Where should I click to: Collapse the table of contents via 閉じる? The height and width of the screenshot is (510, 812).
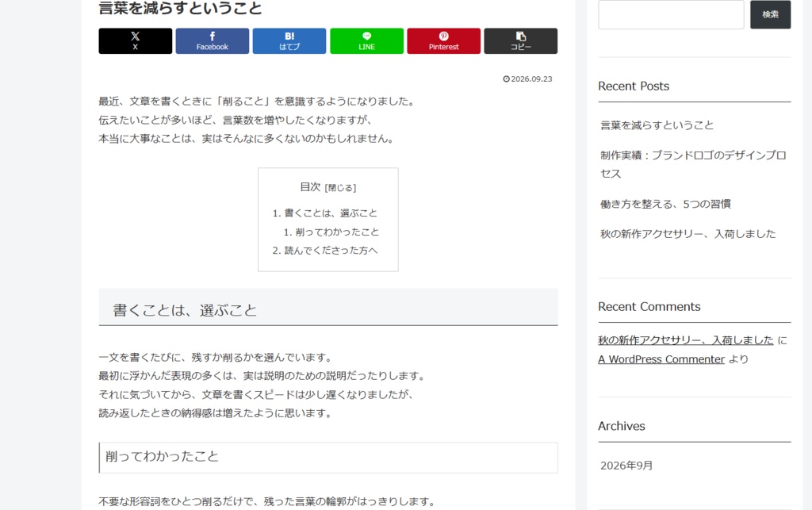[x=340, y=188]
